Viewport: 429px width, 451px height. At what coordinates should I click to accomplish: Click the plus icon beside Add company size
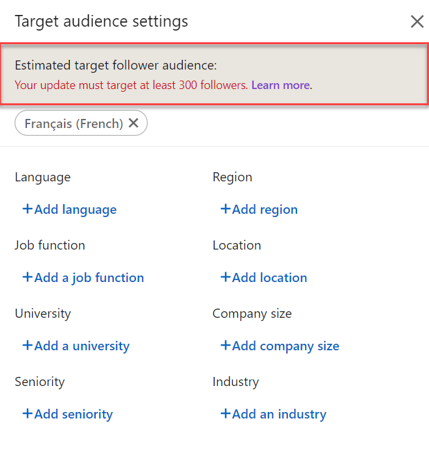[x=225, y=345]
